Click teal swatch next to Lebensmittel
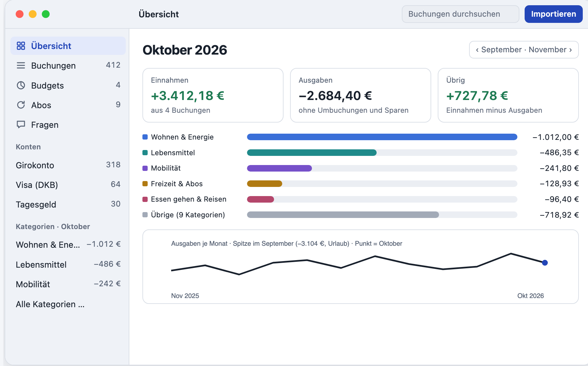 tap(145, 153)
